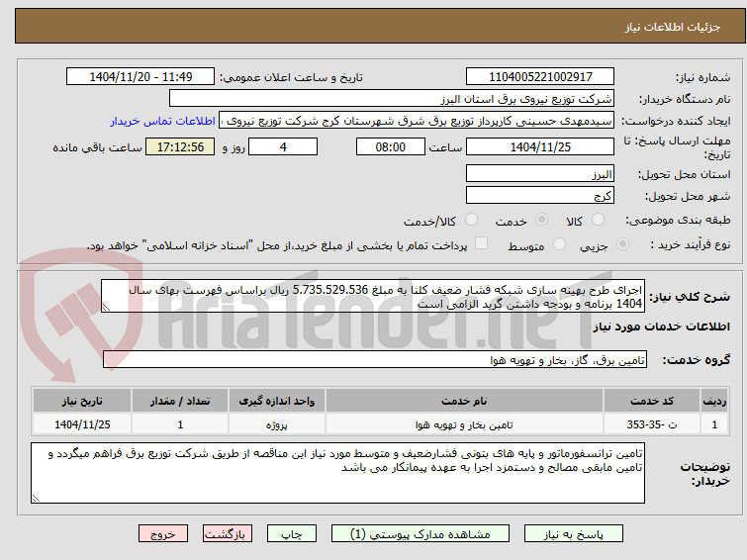
Task: Select the خدمت radio button
Action: 541,220
